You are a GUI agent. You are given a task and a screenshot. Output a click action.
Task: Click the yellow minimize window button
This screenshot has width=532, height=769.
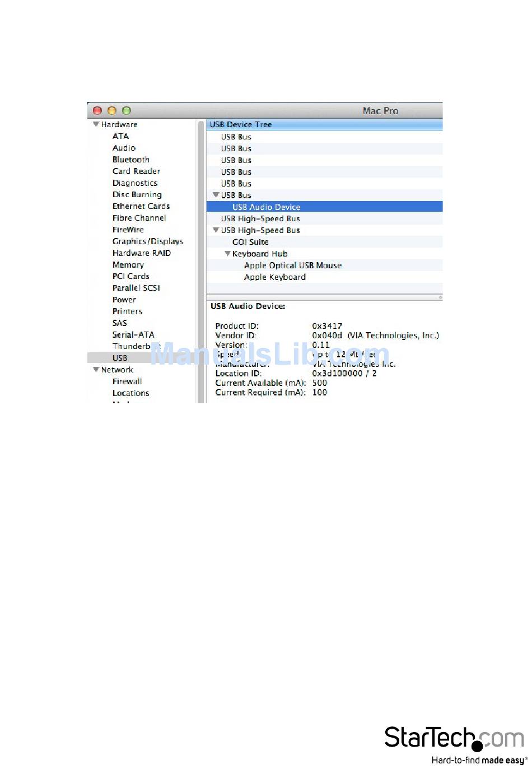[x=112, y=110]
